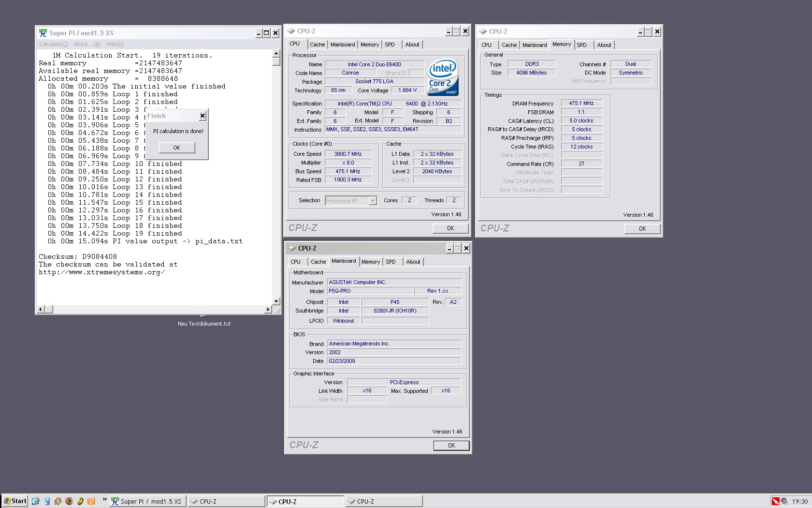Expand the Processor #1 selection dropdown
This screenshot has width=812, height=508.
[x=373, y=201]
